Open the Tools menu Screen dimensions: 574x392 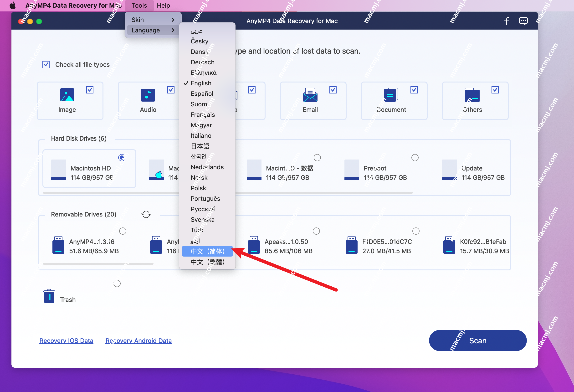click(x=139, y=5)
